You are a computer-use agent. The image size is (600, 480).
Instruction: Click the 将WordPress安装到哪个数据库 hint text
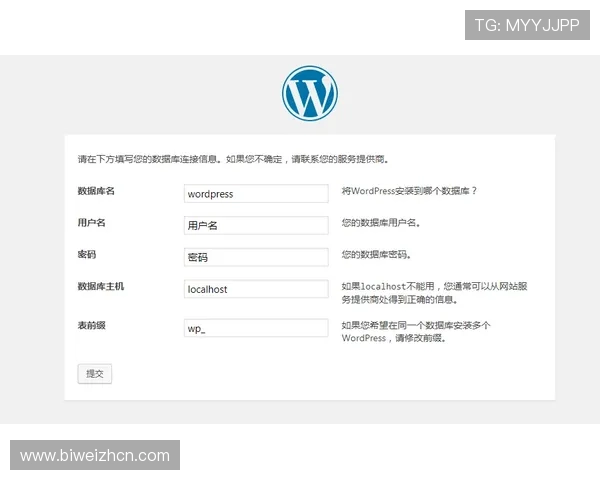tap(409, 191)
